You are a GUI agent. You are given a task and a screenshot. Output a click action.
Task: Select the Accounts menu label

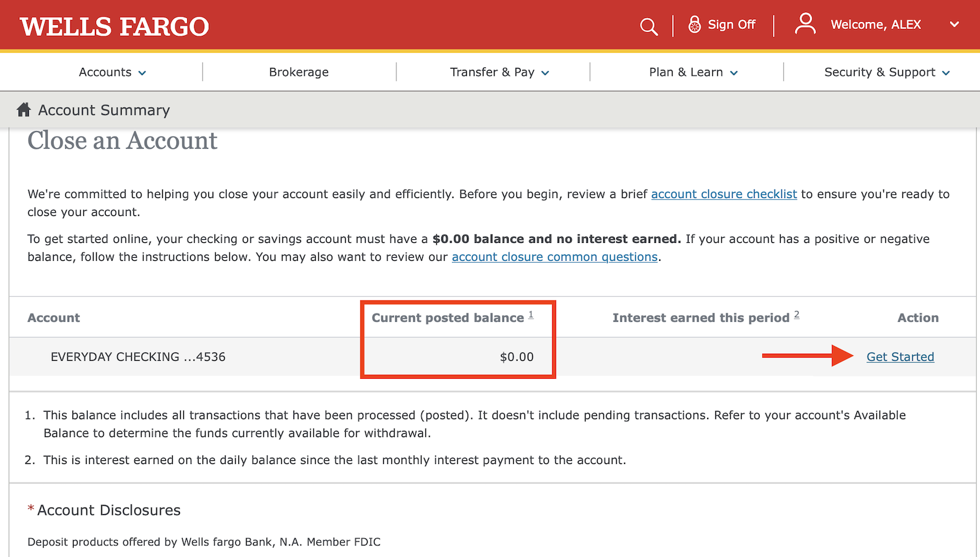click(x=105, y=72)
